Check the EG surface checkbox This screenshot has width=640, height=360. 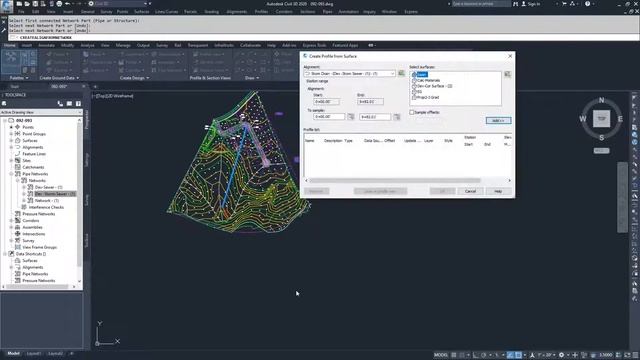414,92
